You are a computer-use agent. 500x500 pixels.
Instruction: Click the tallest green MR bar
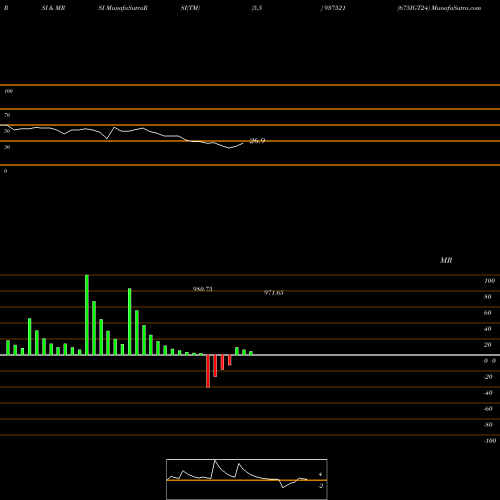tap(87, 315)
